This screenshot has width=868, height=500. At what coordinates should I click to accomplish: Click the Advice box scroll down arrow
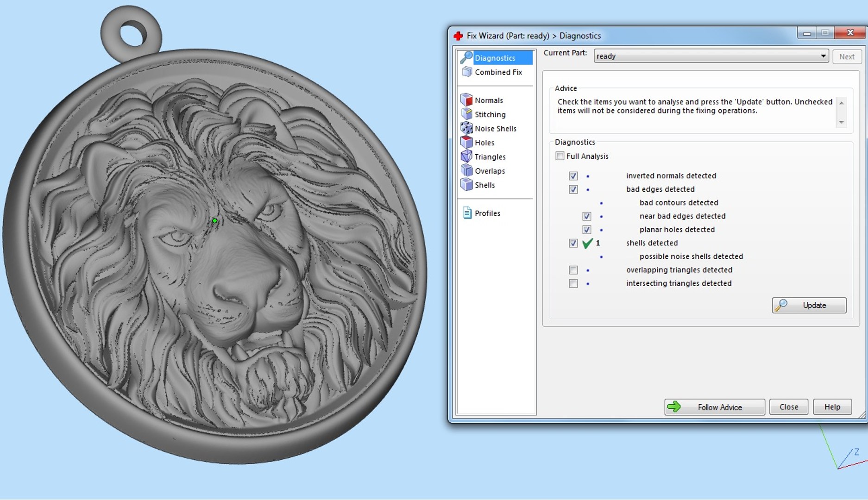coord(842,122)
